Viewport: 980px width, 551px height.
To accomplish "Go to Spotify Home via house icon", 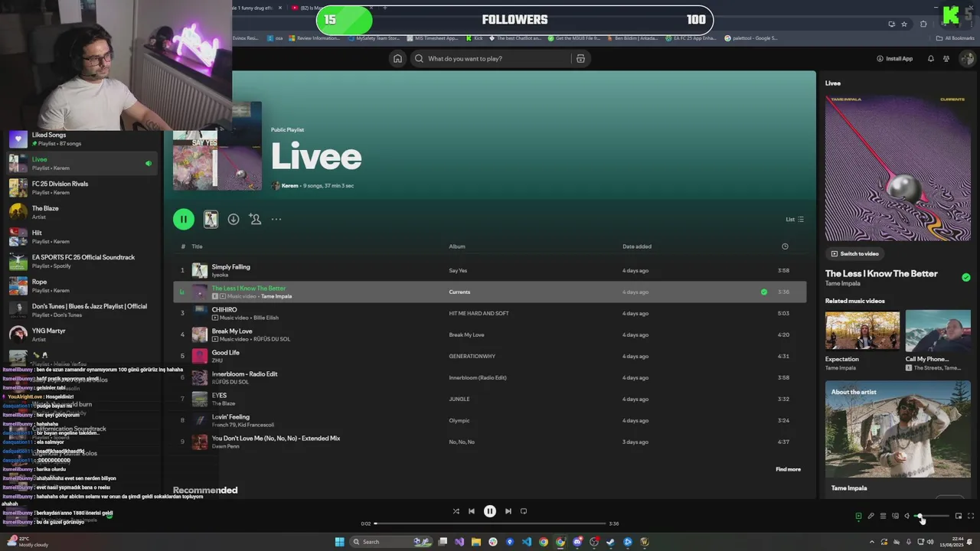I will [397, 58].
